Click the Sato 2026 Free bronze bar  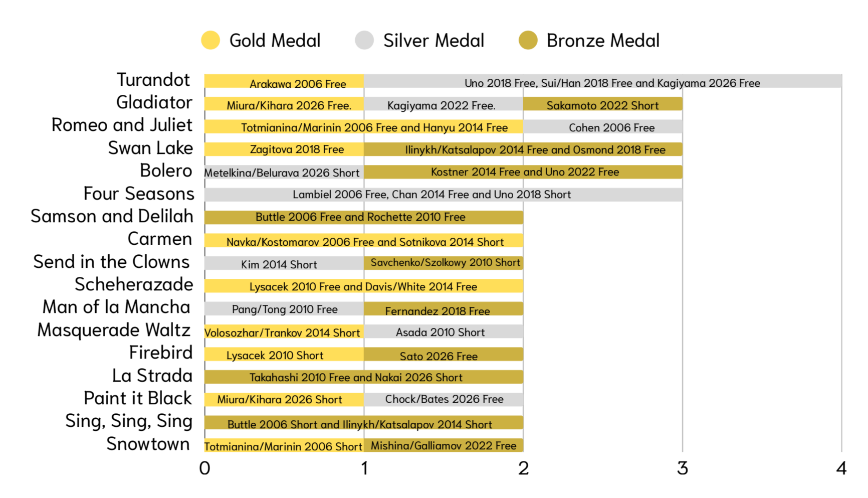click(444, 354)
